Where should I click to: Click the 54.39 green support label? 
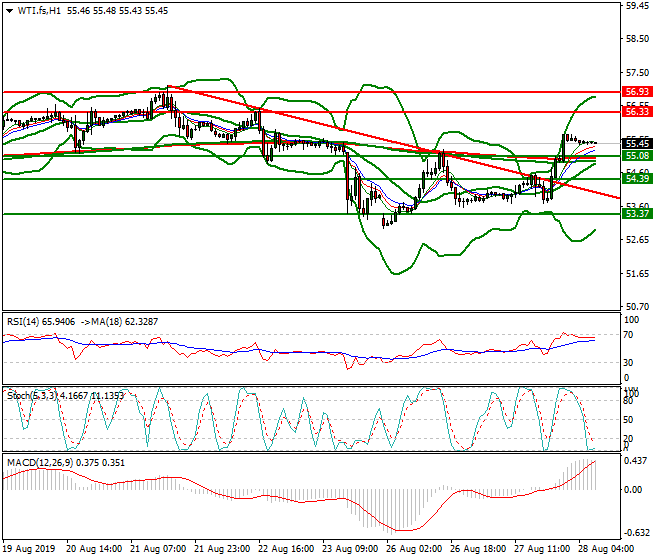(637, 179)
